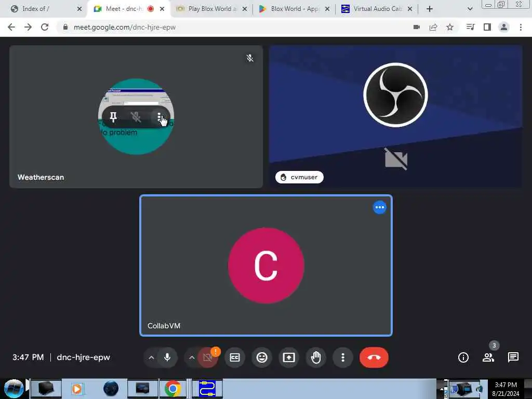The height and width of the screenshot is (399, 532).
Task: Expand audio settings chevron beside microphone
Action: pos(151,357)
